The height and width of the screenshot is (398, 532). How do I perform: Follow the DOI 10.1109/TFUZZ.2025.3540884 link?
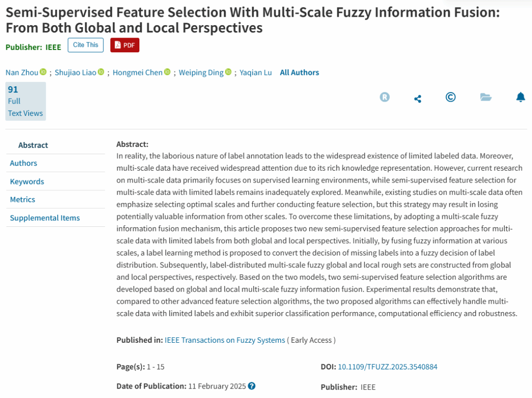(x=388, y=367)
